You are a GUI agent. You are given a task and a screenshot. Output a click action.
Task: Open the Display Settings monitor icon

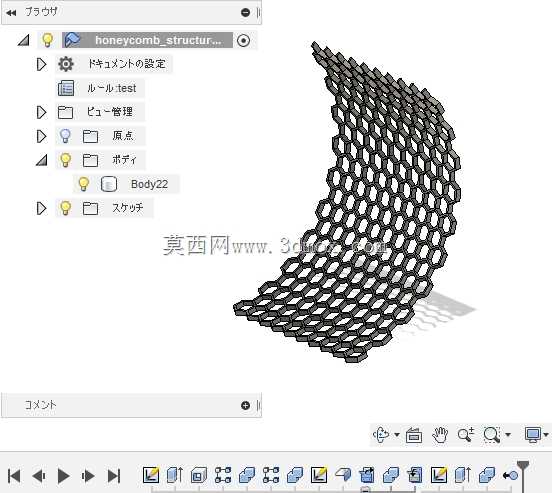tap(533, 435)
